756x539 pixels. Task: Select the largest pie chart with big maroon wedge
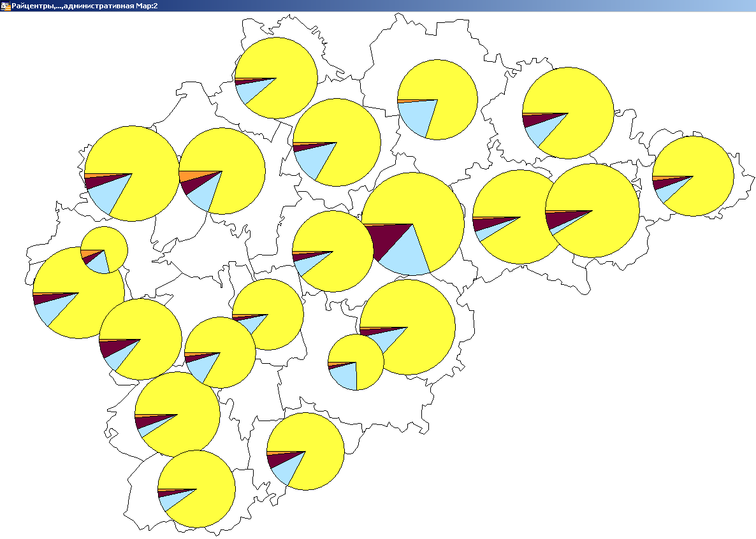coord(412,224)
